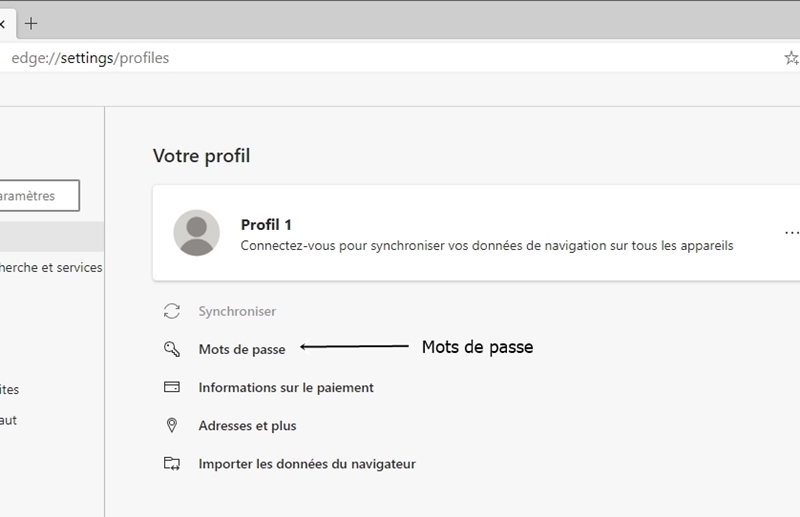Click the payment card icon

click(x=172, y=387)
